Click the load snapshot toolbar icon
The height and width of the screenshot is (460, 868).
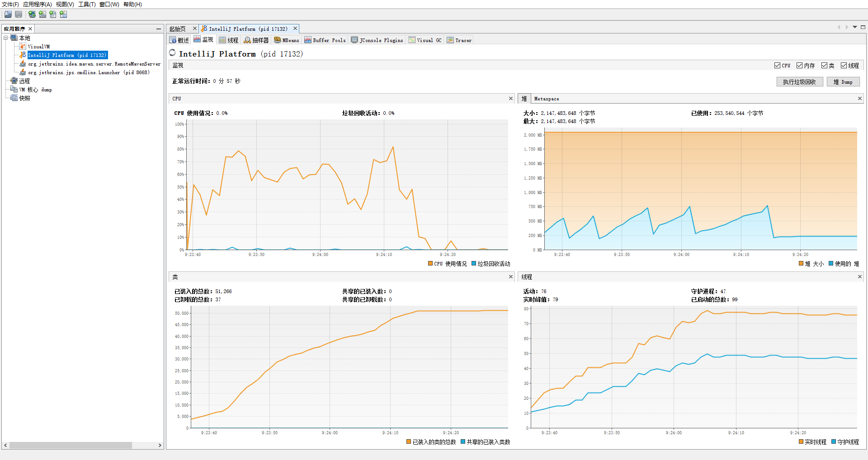(8, 14)
